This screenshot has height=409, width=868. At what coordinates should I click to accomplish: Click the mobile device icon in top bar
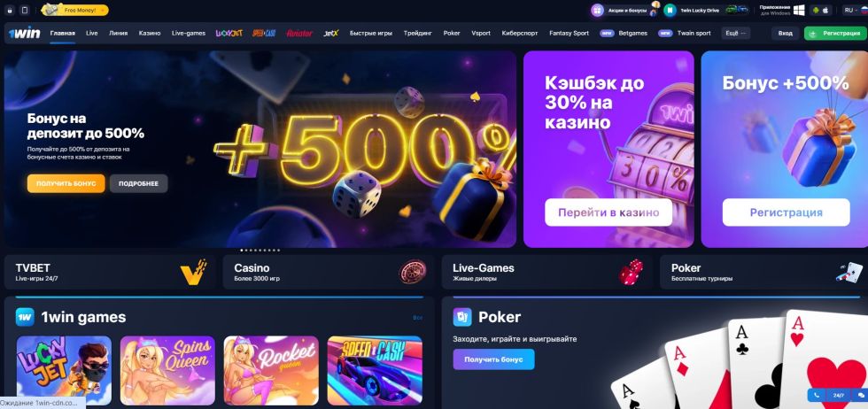tap(24, 10)
